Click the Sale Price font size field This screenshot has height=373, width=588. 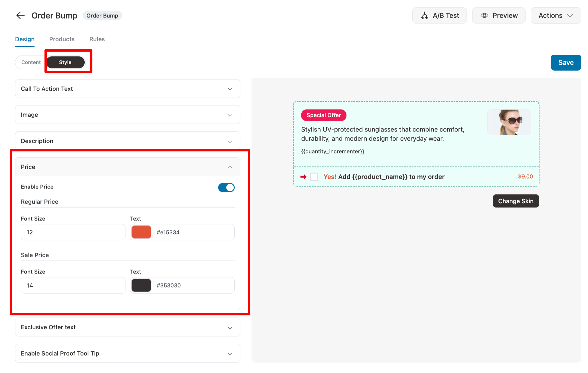73,285
